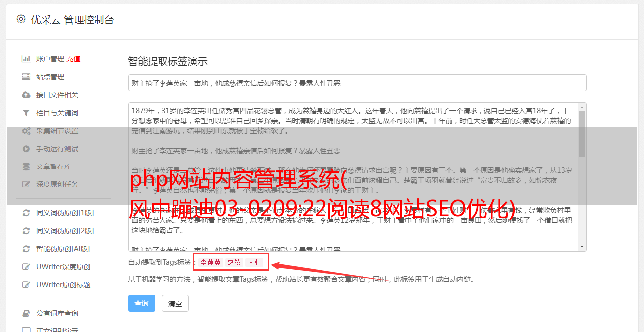Image resolution: width=644 pixels, height=332 pixels.
Task: Click the server icon next to 站点管理
Action: coord(26,77)
